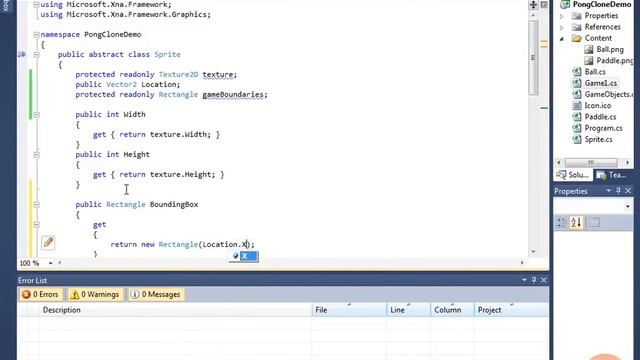640x360 pixels.
Task: Click the Toolbox side tab at left edge
Action: (x=6, y=6)
